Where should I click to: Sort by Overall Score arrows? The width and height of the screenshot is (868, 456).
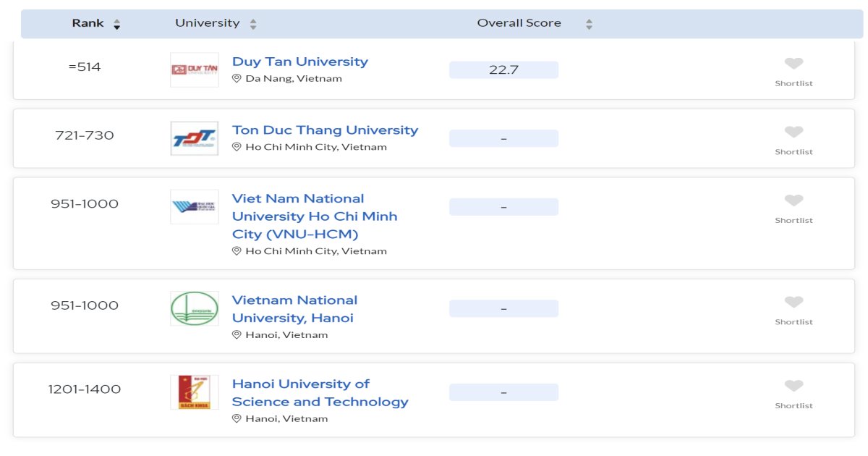click(589, 25)
